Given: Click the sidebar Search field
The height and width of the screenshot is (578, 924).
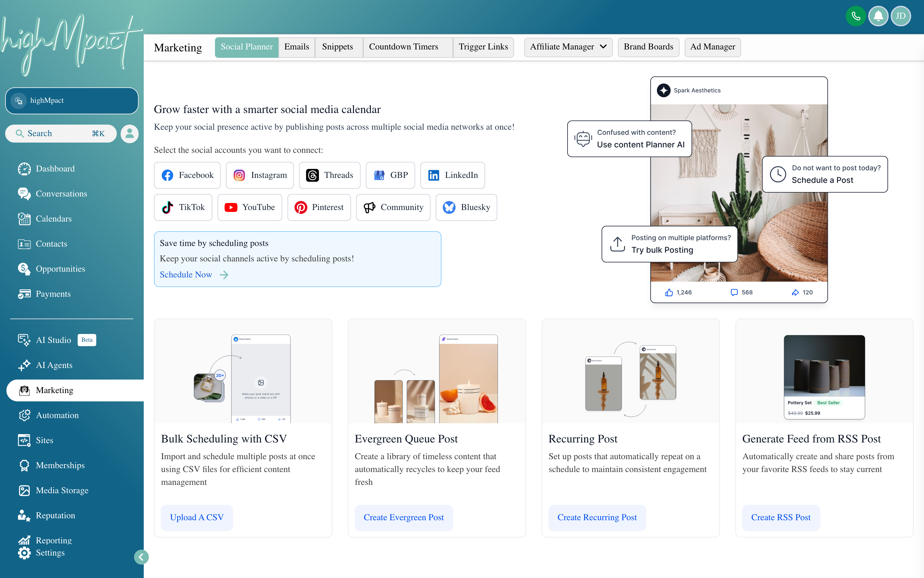Looking at the screenshot, I should 61,133.
